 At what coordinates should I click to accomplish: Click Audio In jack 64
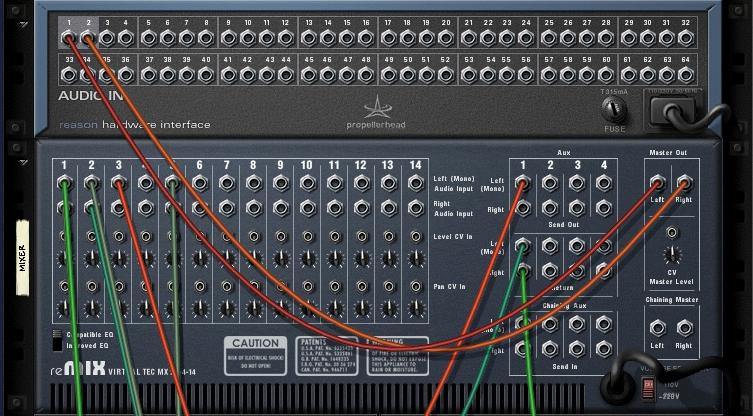coord(686,75)
